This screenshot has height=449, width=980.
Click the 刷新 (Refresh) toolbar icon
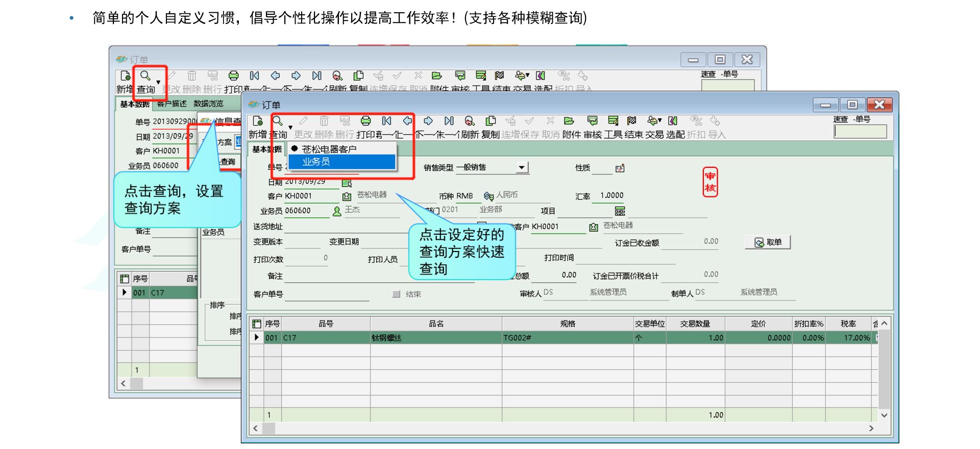tap(469, 121)
